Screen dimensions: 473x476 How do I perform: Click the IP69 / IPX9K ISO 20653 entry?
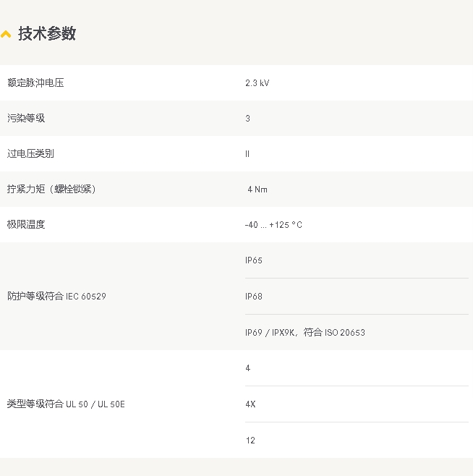pyautogui.click(x=305, y=333)
